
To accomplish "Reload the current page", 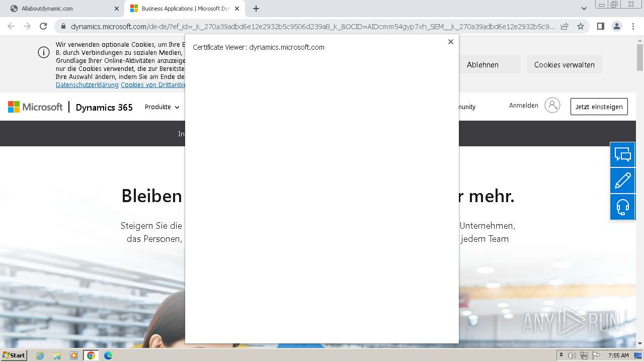I will (43, 26).
